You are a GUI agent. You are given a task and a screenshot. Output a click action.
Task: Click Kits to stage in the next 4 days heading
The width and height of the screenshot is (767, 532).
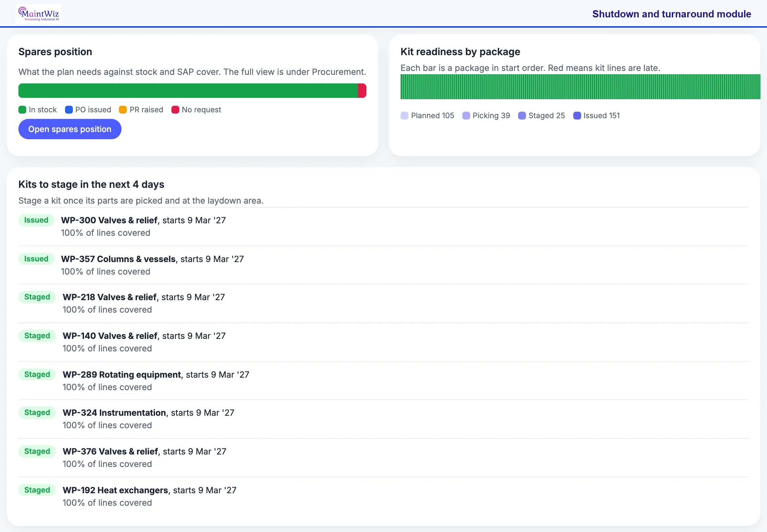point(91,184)
